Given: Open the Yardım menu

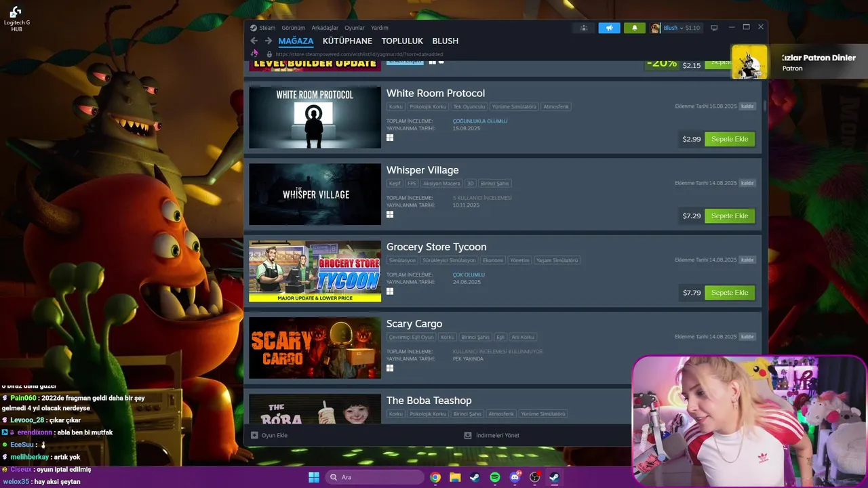Looking at the screenshot, I should tap(380, 28).
